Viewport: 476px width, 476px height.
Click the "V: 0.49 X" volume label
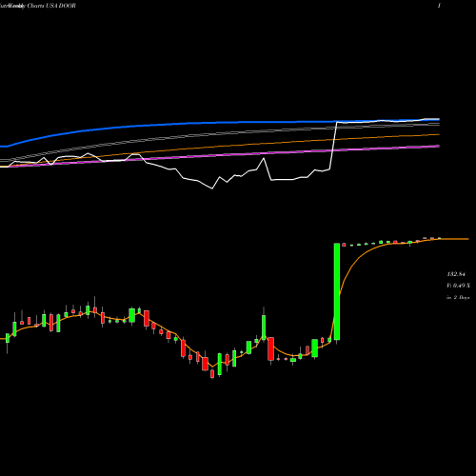pyautogui.click(x=458, y=286)
